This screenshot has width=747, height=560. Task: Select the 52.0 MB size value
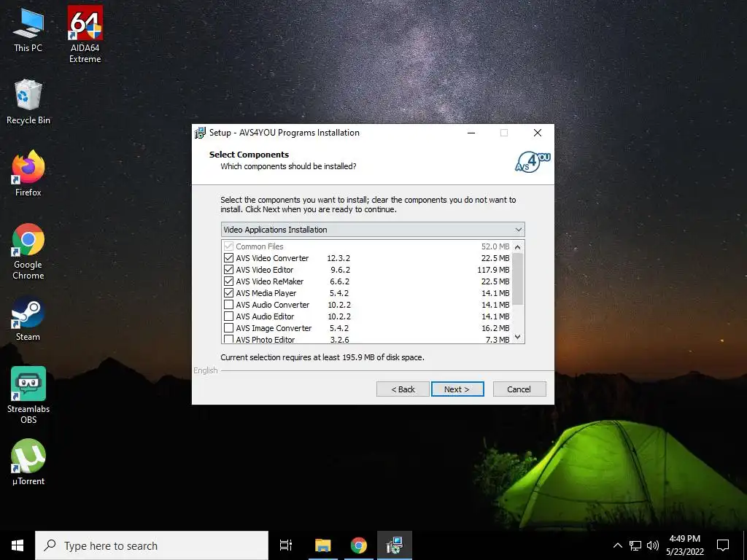[495, 246]
